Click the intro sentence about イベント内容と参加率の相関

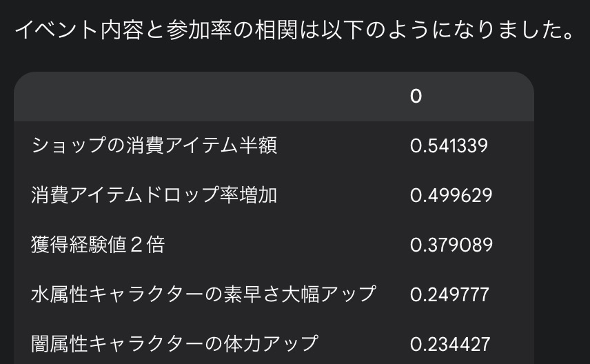[x=294, y=30]
